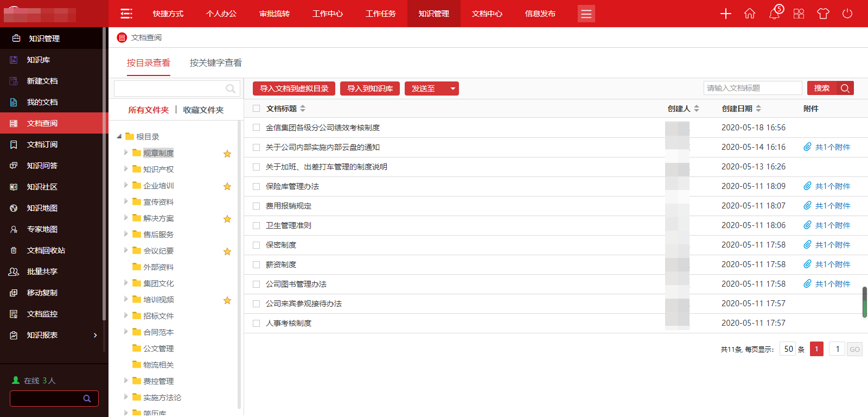Viewport: 868px width, 417px height.
Task: Click the star next to 会议纪要
Action: [x=227, y=251]
